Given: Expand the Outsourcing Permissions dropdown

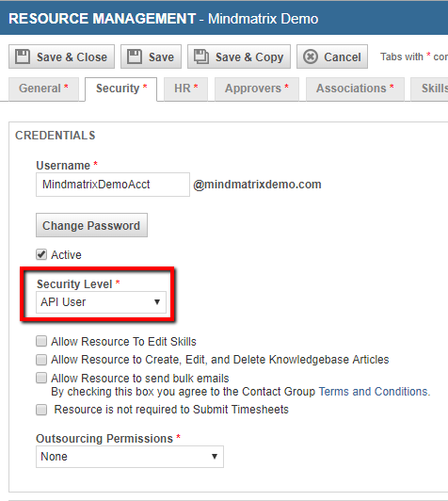Looking at the screenshot, I should (130, 457).
